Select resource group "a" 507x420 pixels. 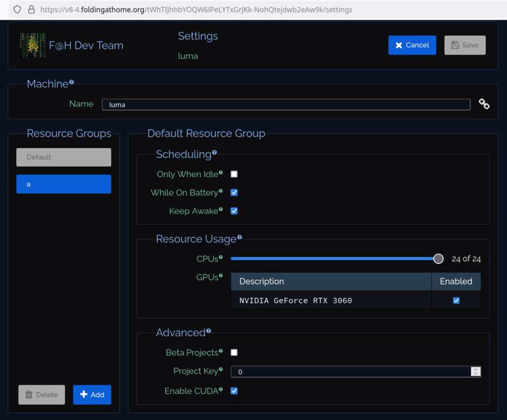pyautogui.click(x=64, y=184)
